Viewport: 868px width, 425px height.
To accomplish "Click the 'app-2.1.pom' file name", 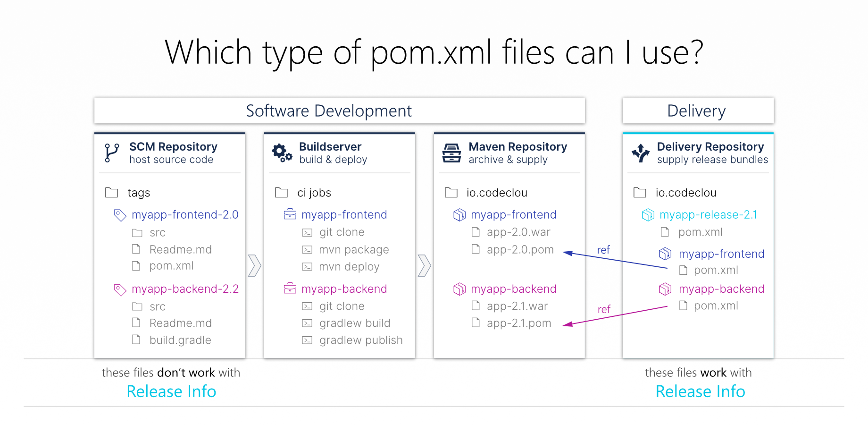I will pos(519,323).
